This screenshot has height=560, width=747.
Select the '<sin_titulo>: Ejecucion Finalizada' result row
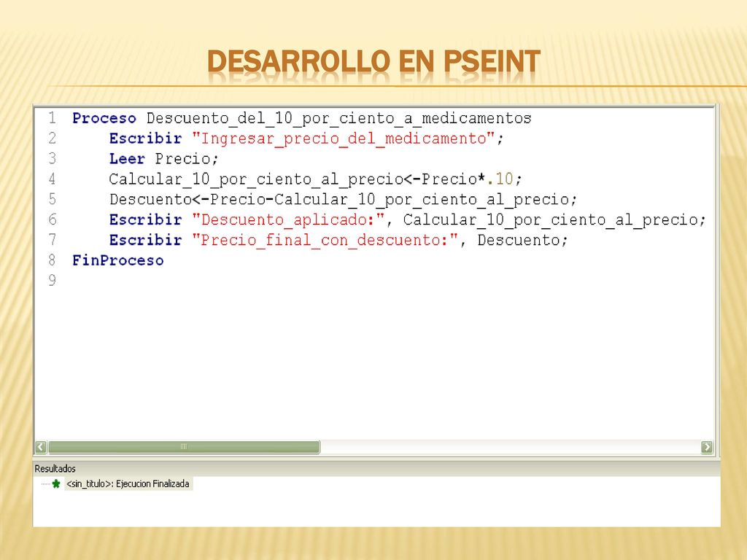pyautogui.click(x=128, y=484)
